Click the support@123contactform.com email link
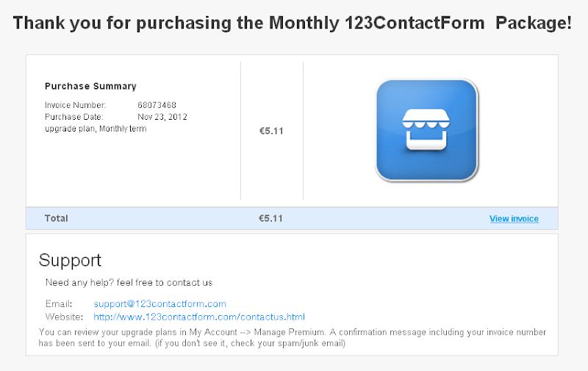 (x=159, y=303)
